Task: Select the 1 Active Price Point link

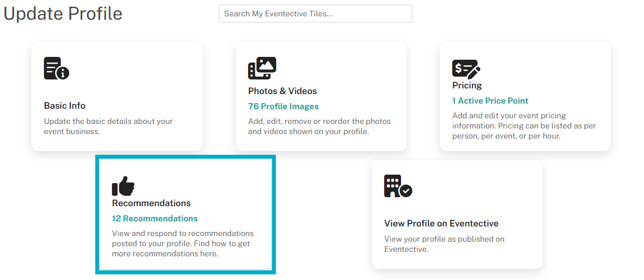Action: point(490,101)
